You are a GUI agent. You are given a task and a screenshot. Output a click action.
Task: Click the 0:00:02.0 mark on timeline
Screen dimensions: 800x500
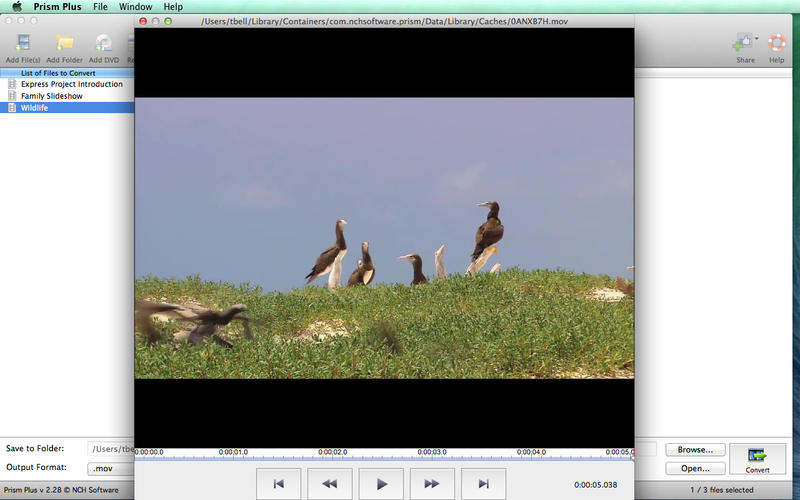click(x=333, y=452)
